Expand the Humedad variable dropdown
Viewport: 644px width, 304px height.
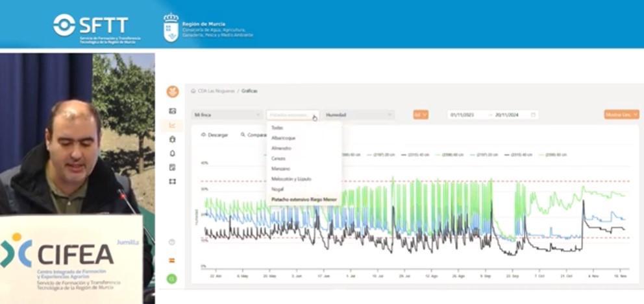point(359,115)
